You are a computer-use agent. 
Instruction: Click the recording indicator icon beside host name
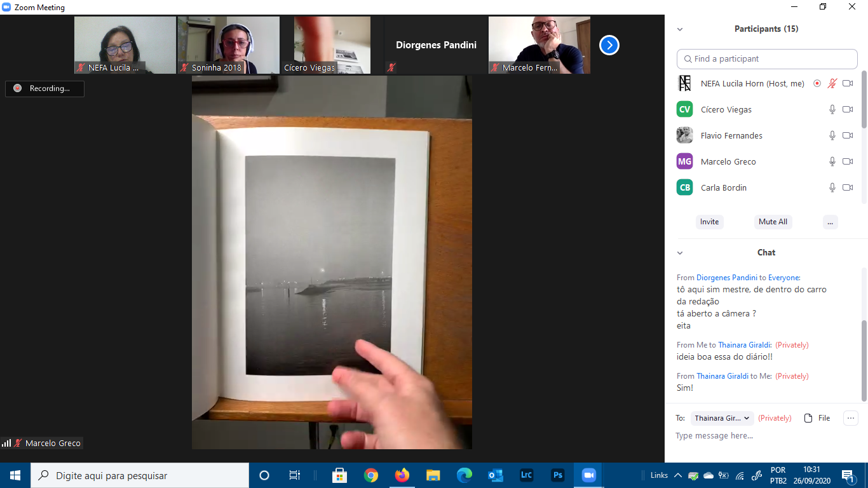coord(817,83)
